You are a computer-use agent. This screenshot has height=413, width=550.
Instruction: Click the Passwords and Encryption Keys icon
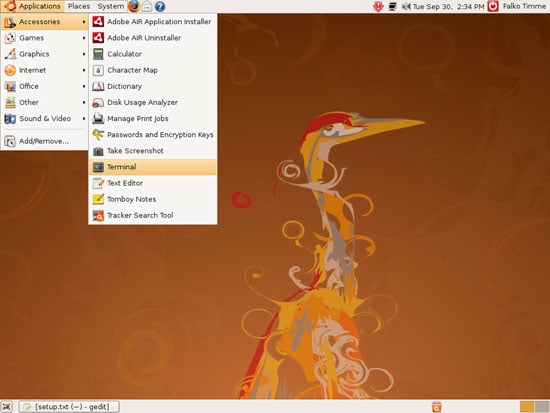click(x=98, y=135)
